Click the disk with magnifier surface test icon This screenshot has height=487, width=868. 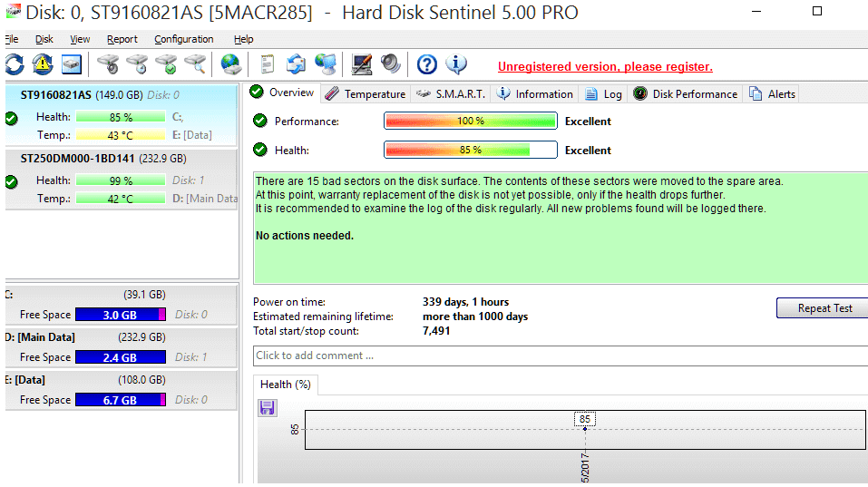[195, 64]
